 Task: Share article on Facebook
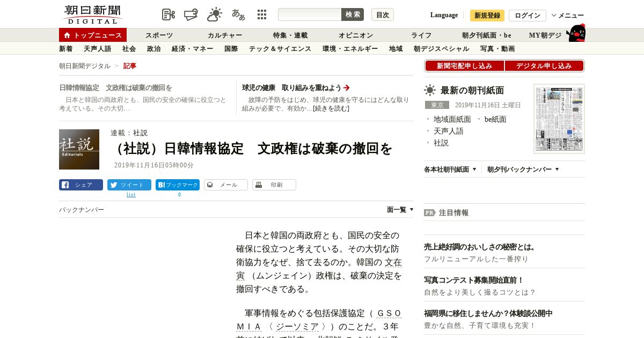81,185
